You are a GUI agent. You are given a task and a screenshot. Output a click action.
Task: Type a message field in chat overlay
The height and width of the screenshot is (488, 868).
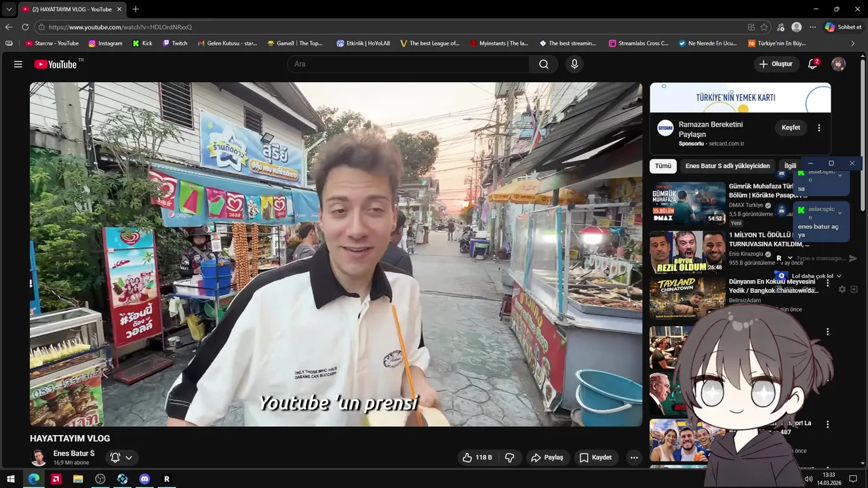pos(821,258)
